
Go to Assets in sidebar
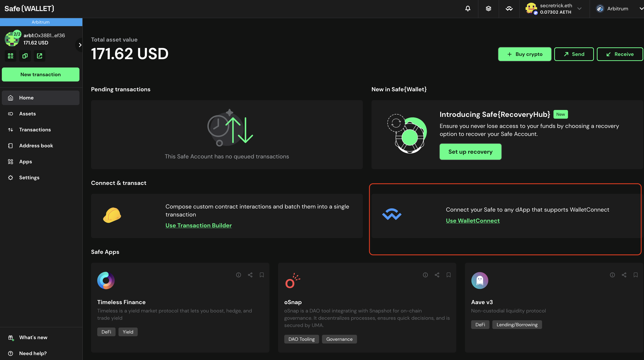[28, 114]
